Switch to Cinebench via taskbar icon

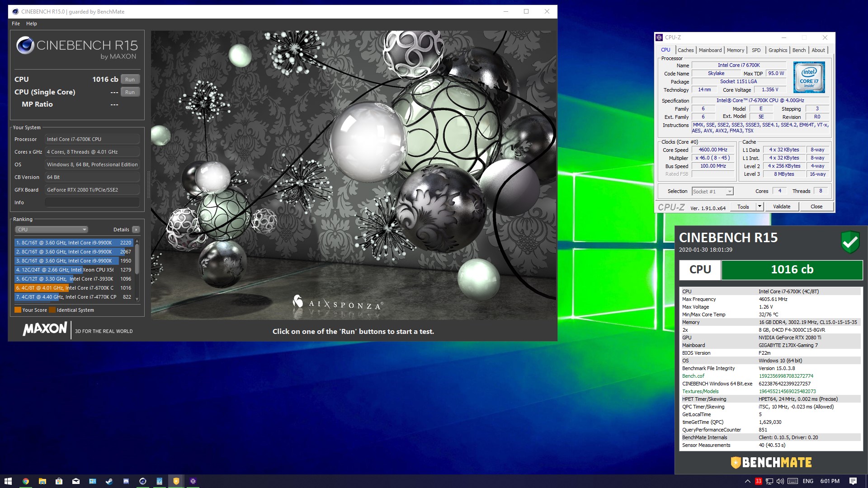pyautogui.click(x=143, y=481)
